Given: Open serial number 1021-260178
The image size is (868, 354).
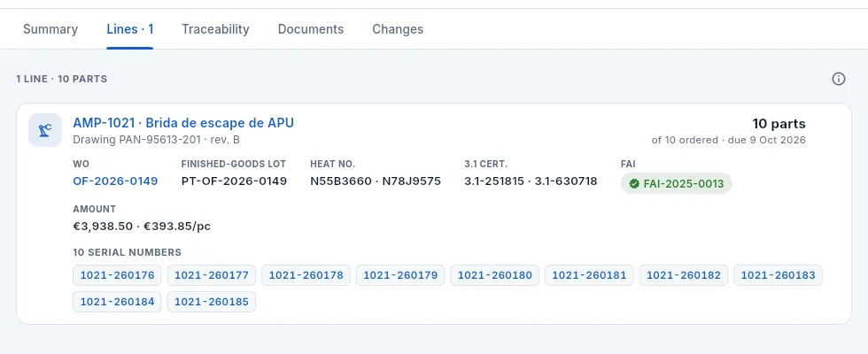Looking at the screenshot, I should click(x=306, y=275).
